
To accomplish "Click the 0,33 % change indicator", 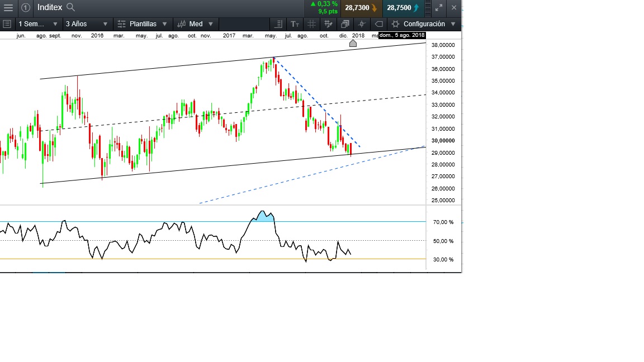I will click(324, 4).
